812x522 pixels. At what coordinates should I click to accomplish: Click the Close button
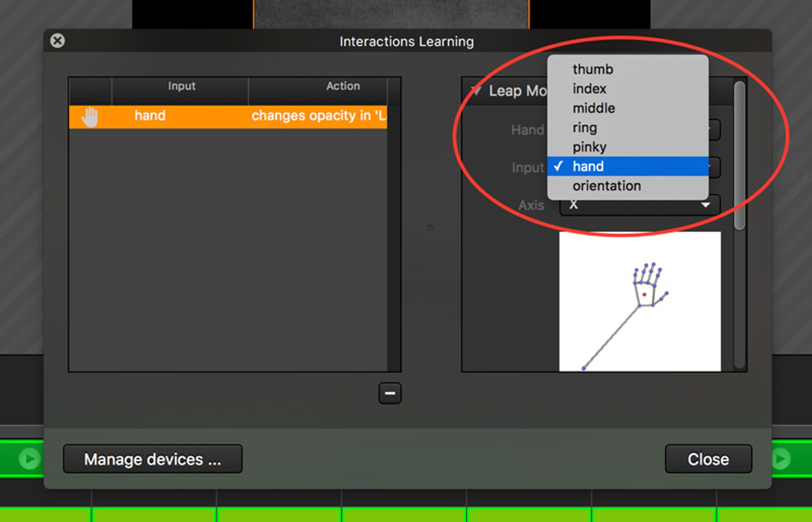click(708, 459)
